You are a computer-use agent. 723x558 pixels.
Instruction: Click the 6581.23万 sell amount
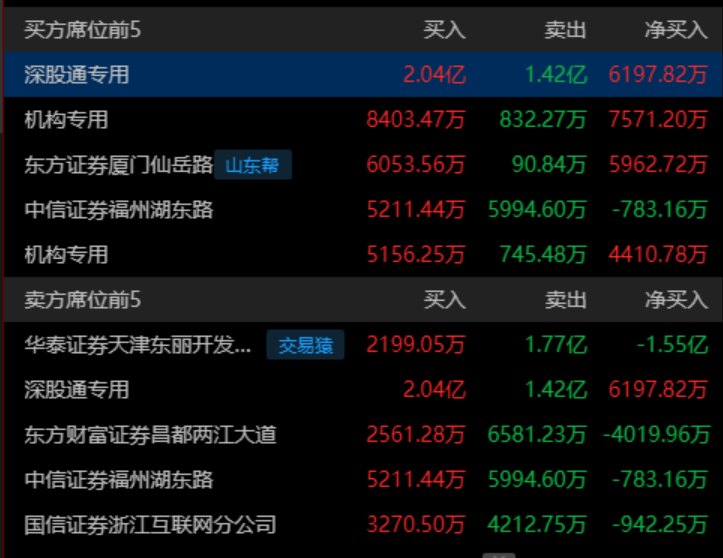click(x=537, y=434)
